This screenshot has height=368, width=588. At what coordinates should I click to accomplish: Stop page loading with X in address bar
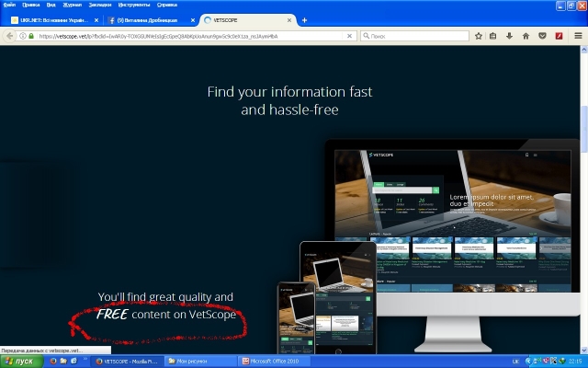349,36
